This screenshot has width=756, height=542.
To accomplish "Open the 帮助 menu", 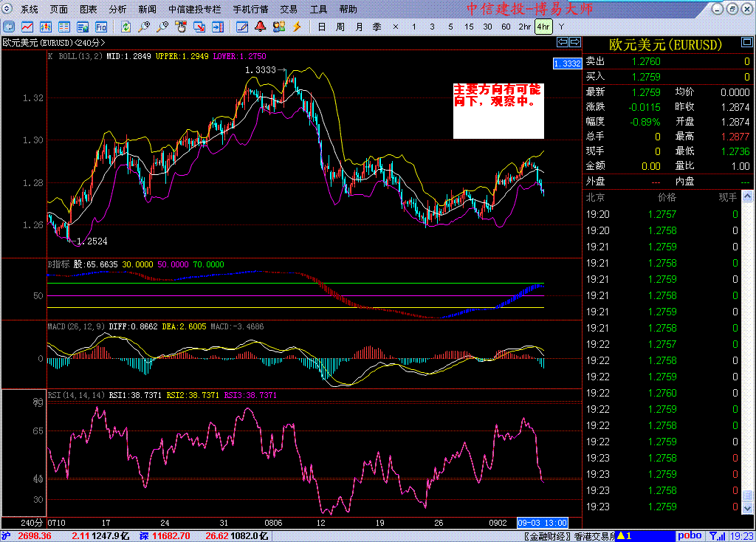I will pos(348,9).
